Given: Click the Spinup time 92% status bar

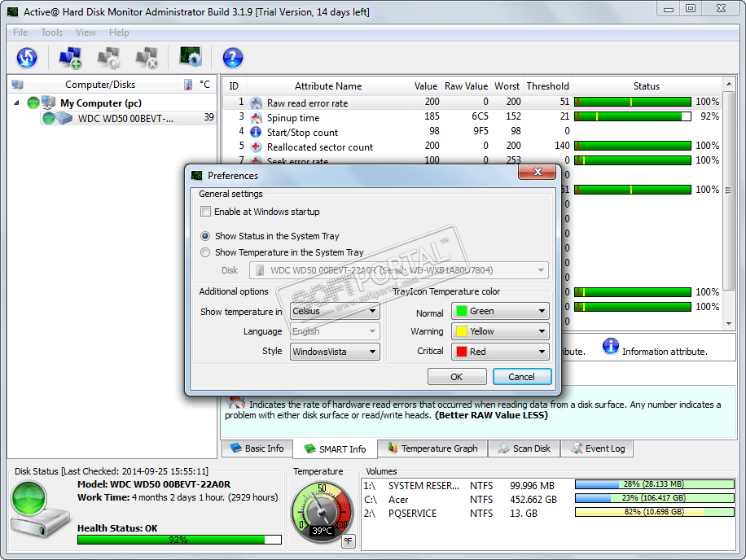Looking at the screenshot, I should 633,116.
